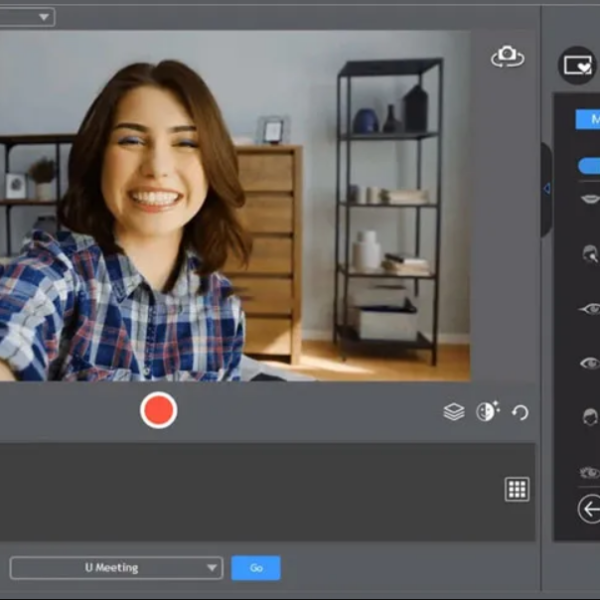This screenshot has width=600, height=600.
Task: Open the grid view icon
Action: [516, 489]
